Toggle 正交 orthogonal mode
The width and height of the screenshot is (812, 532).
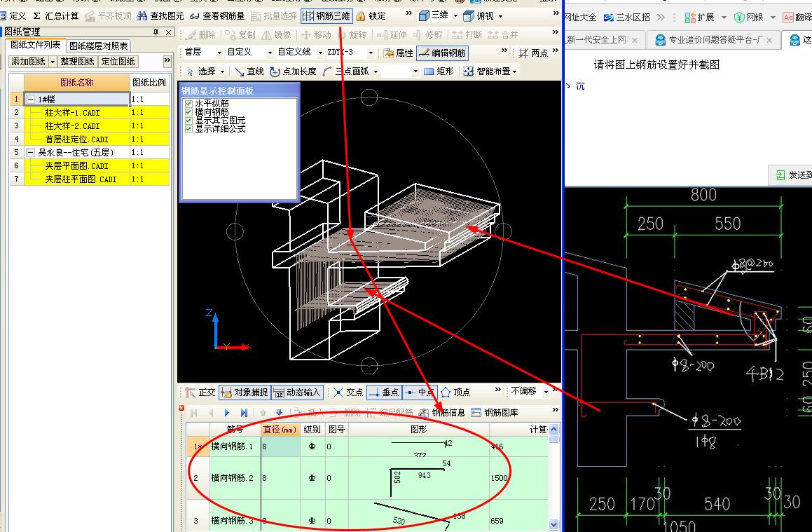tap(200, 393)
